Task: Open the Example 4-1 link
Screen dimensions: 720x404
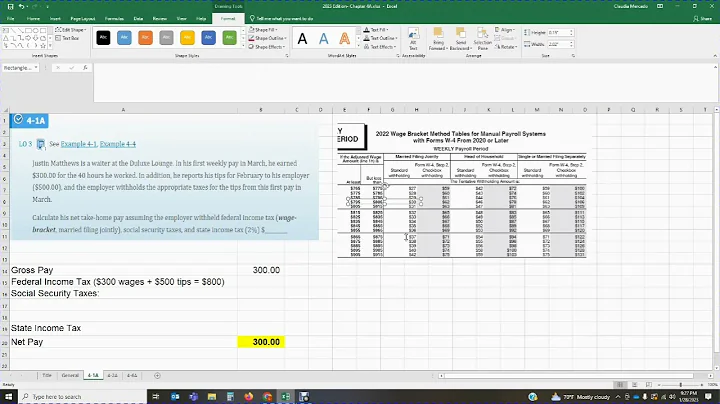Action: [79, 144]
